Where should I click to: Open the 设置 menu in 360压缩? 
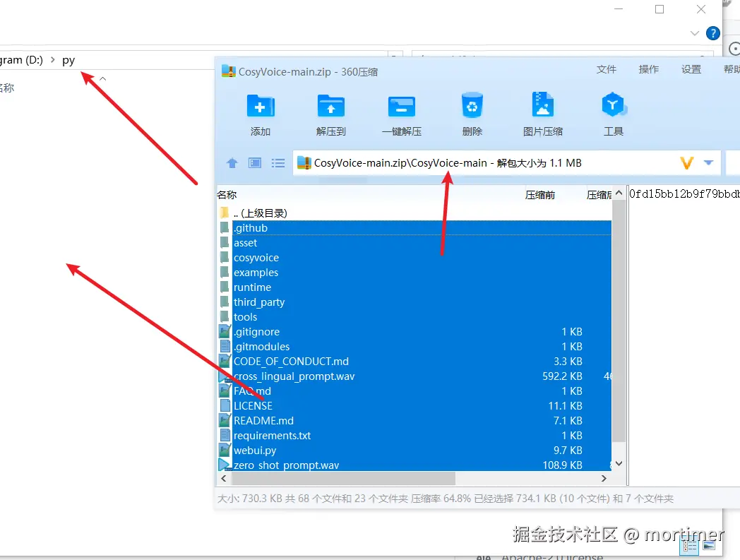point(691,69)
